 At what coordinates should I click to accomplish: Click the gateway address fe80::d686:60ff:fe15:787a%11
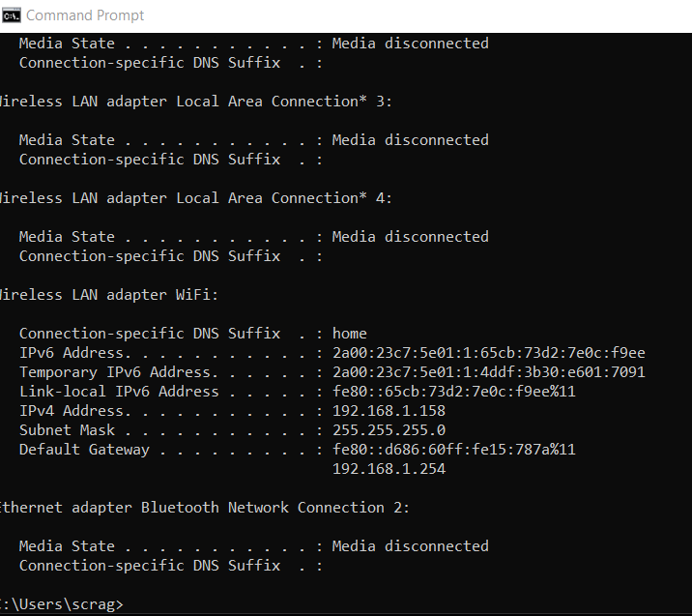pos(453,450)
